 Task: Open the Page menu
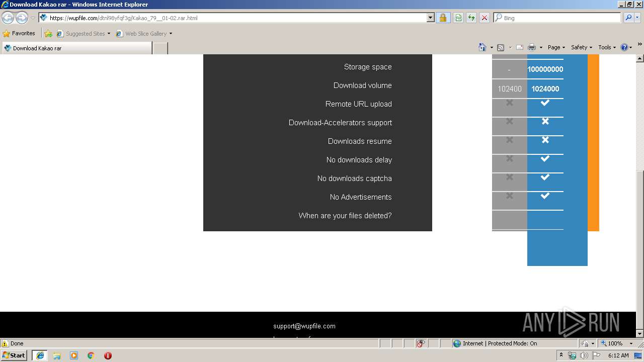click(556, 47)
